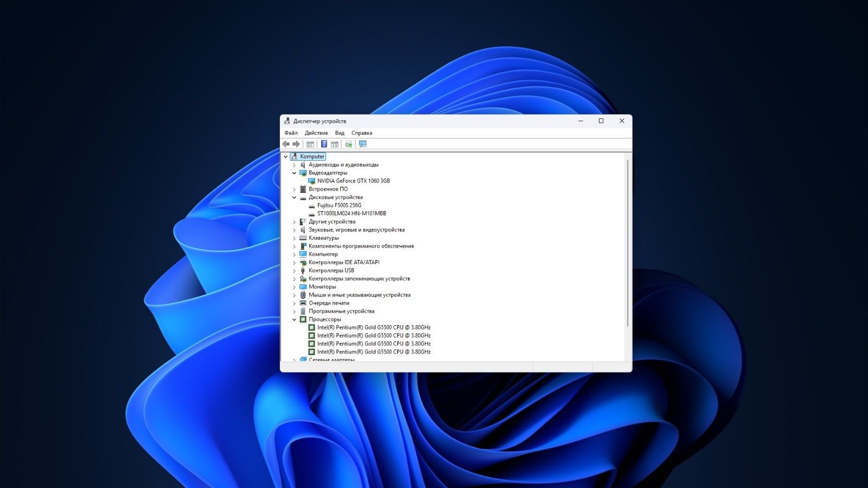Click the monitor icon beside Мониторы

pyautogui.click(x=303, y=287)
